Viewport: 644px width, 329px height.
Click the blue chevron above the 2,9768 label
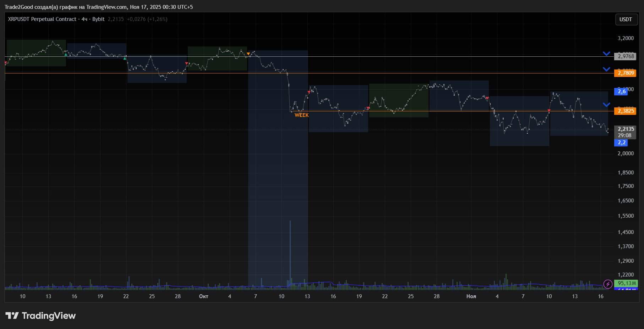[x=606, y=54]
